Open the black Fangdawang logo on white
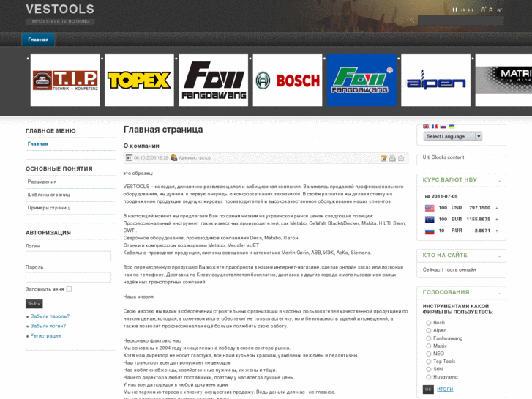 [214, 80]
